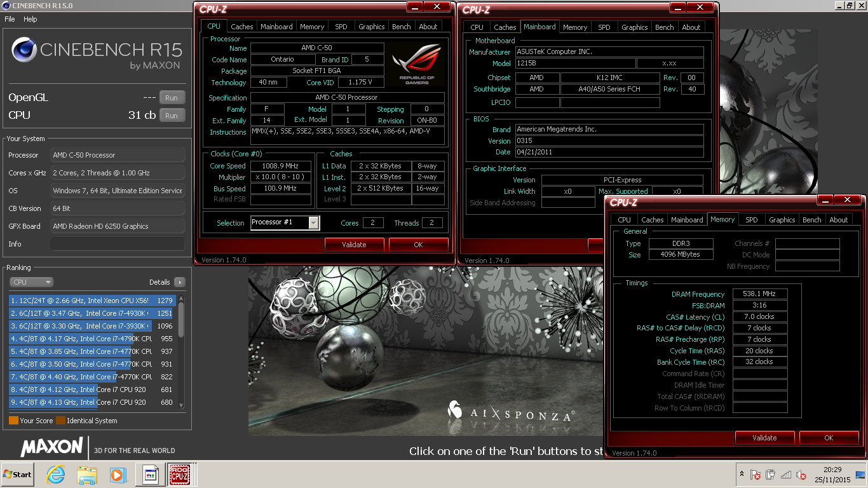Image resolution: width=868 pixels, height=488 pixels.
Task: Show hidden tray icons chevron
Action: coord(742,475)
